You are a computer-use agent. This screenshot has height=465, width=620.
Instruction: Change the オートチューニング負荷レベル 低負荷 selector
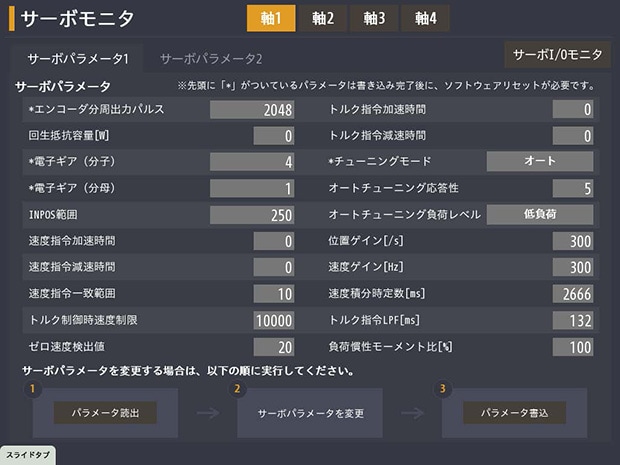pyautogui.click(x=539, y=214)
